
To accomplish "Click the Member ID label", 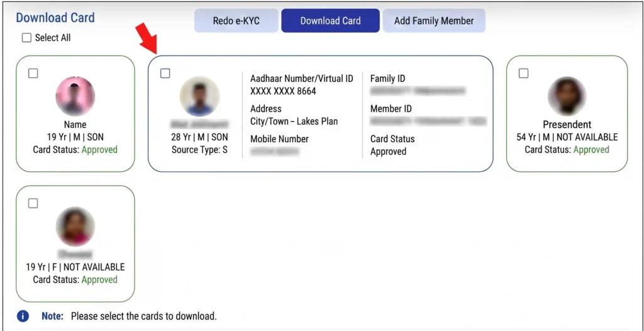I will tap(391, 109).
